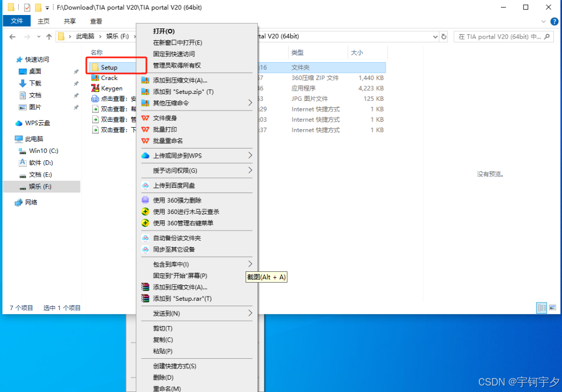Image resolution: width=562 pixels, height=392 pixels.
Task: Click the 点击查看 JPG file icon
Action: pos(95,99)
